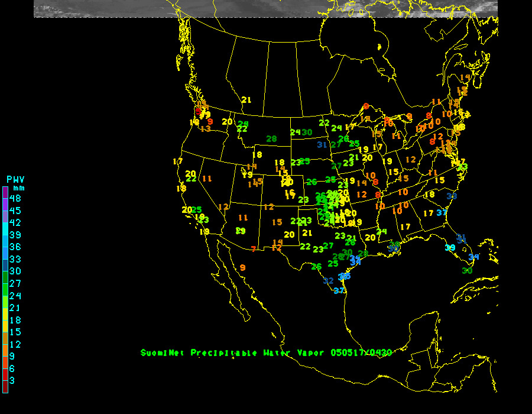Image resolution: width=532 pixels, height=414 pixels.
Task: Select the 21 legend label
Action: pos(15,308)
